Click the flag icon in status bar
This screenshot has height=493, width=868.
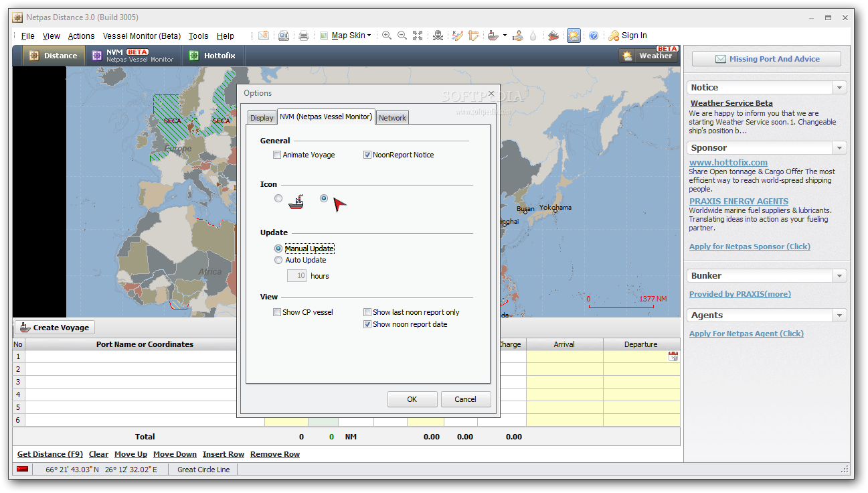[x=23, y=469]
